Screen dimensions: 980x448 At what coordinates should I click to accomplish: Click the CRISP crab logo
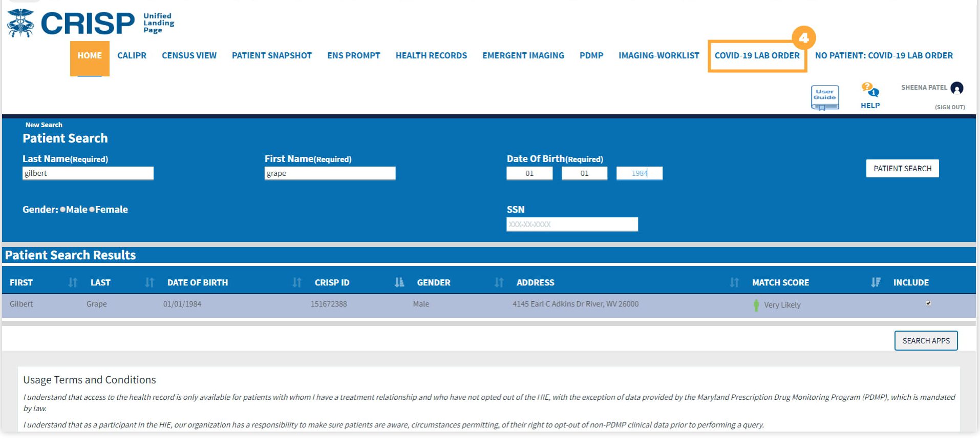(20, 23)
